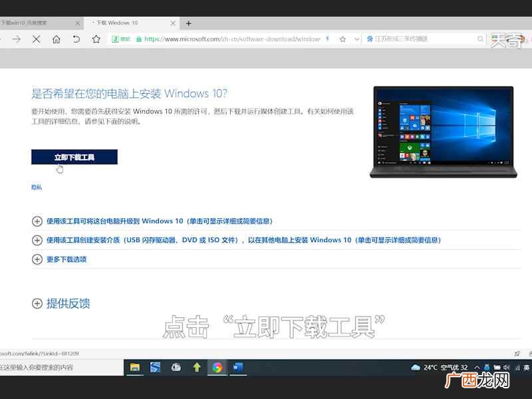Open the blue S app on taskbar
The image size is (532, 399).
pyautogui.click(x=156, y=368)
